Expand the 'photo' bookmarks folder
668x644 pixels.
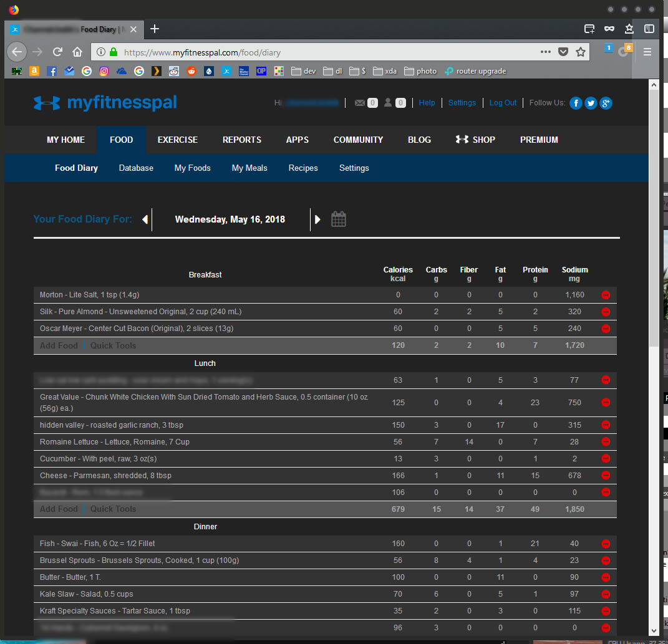(420, 71)
